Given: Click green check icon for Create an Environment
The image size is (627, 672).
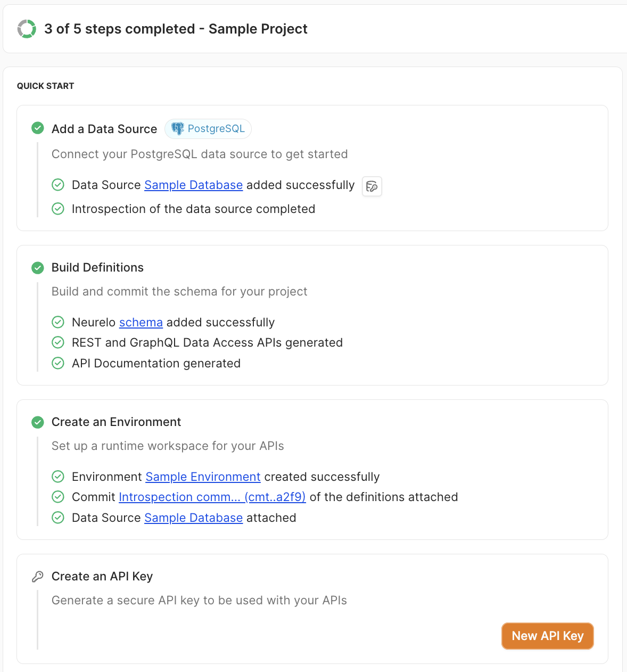Looking at the screenshot, I should coord(38,422).
